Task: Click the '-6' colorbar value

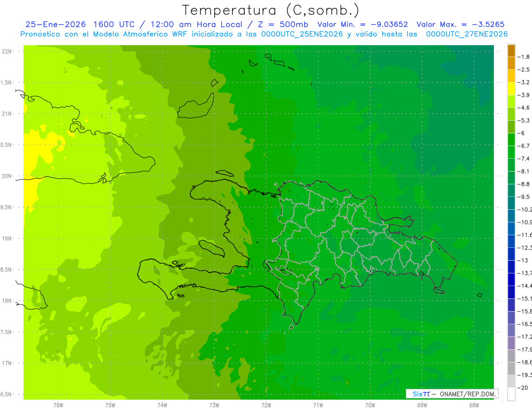Action: [x=522, y=133]
